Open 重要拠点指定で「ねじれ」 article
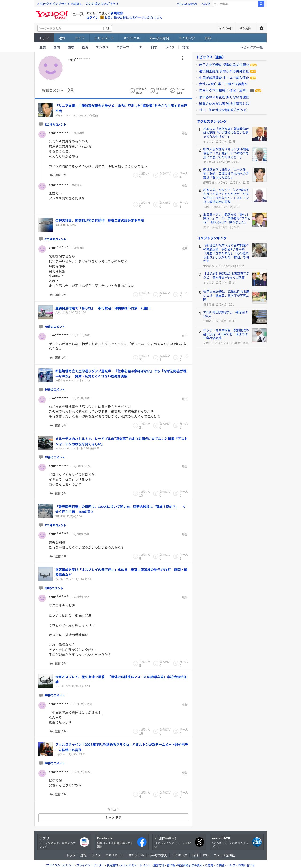The height and width of the screenshot is (868, 301). click(x=103, y=308)
